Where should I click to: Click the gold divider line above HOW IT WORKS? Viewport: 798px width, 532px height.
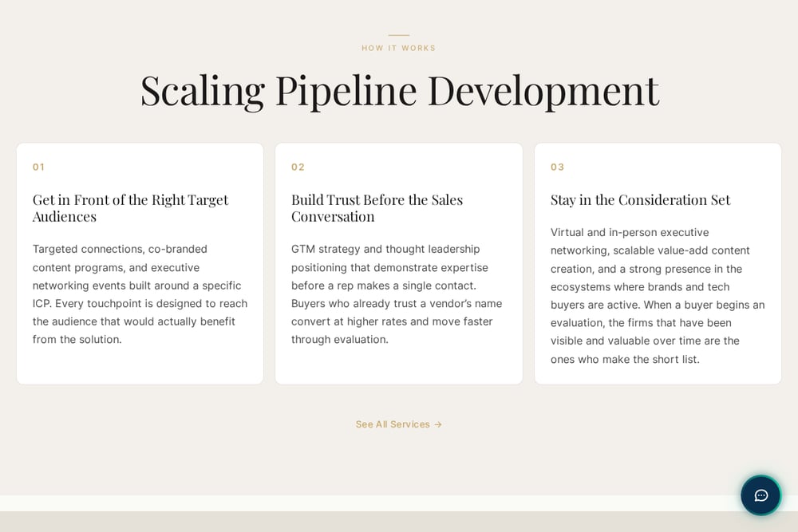[398, 35]
